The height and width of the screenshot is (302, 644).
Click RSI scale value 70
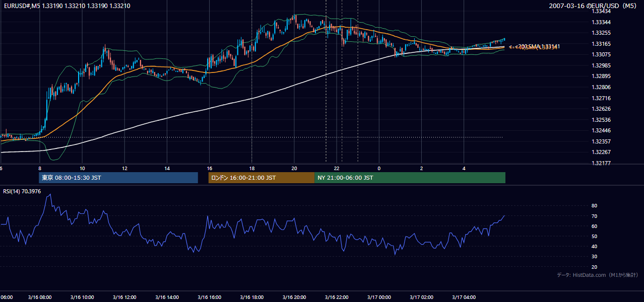pyautogui.click(x=595, y=216)
